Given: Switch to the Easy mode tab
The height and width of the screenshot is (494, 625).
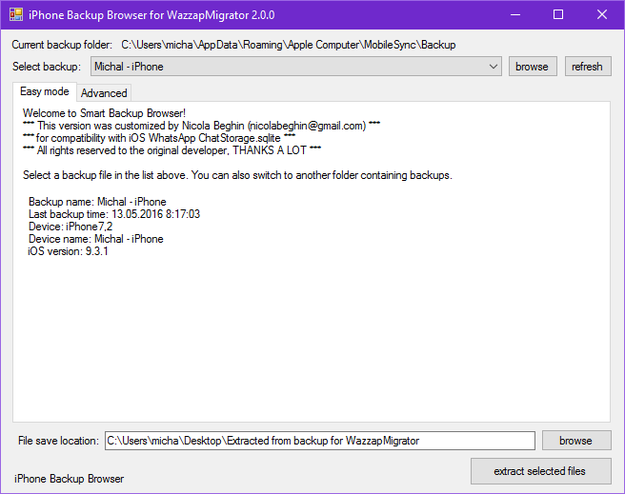Looking at the screenshot, I should coord(44,92).
